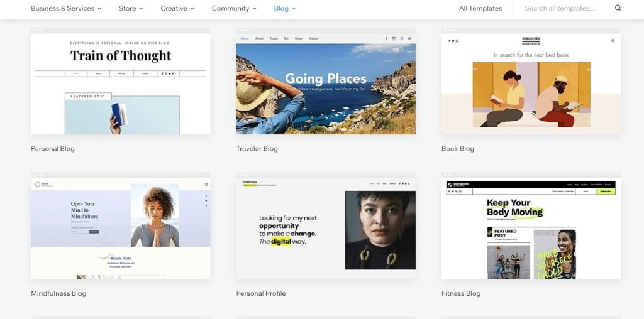Click green Subscribe button in Fitness preview
The width and height of the screenshot is (644, 319).
click(x=606, y=191)
